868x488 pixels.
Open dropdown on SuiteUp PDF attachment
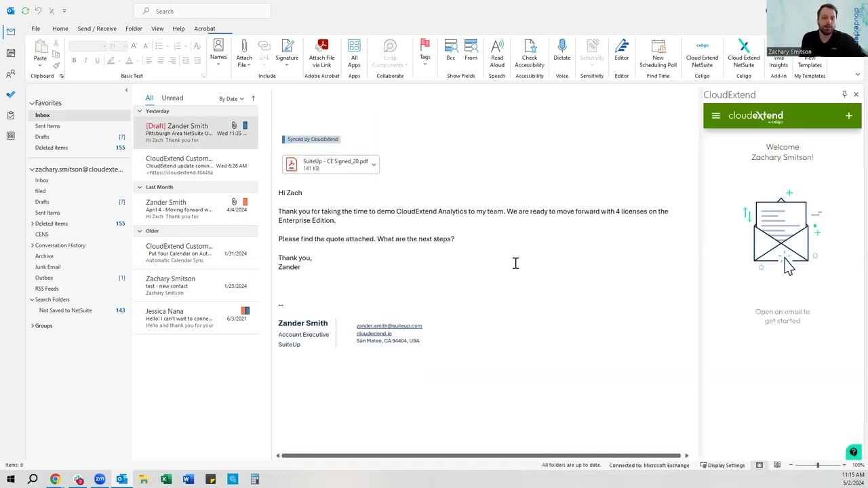click(x=374, y=165)
